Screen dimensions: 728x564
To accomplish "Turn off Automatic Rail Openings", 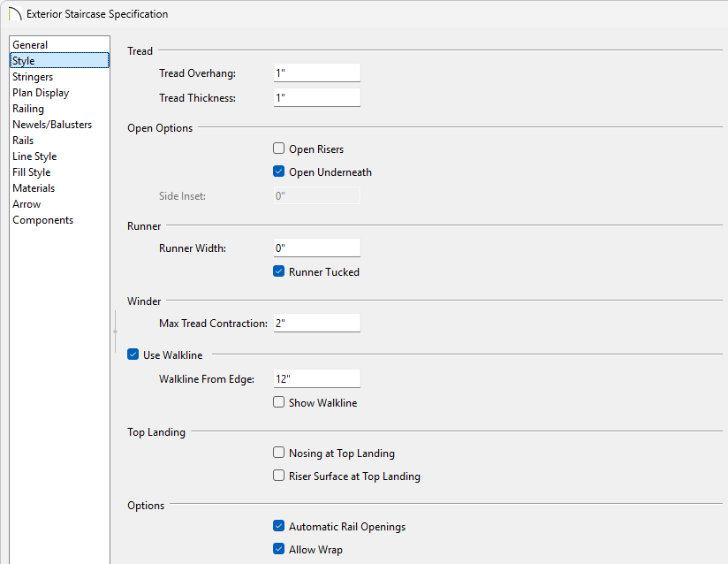I will (x=279, y=527).
